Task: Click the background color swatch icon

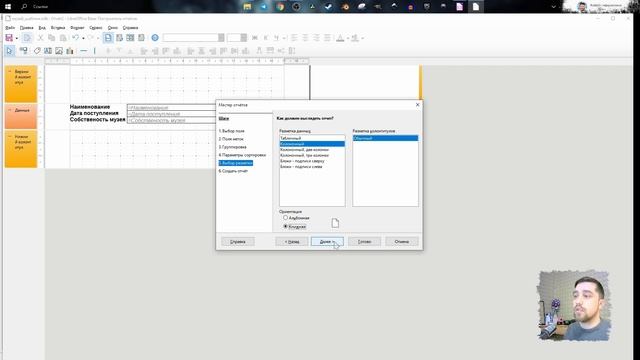Action: [x=355, y=38]
